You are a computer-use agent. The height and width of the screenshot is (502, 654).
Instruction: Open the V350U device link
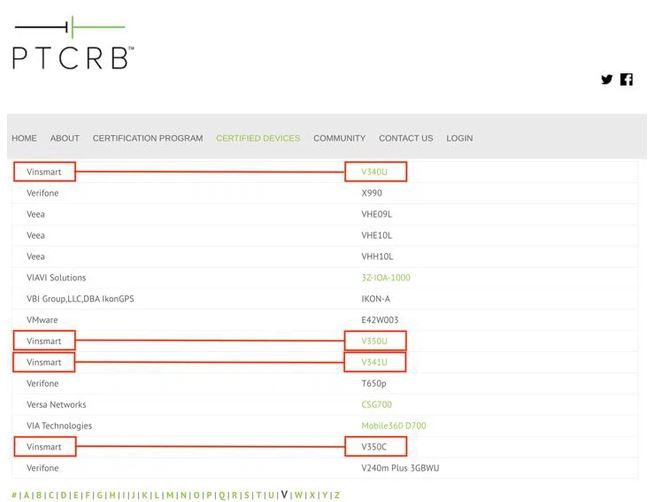[374, 341]
